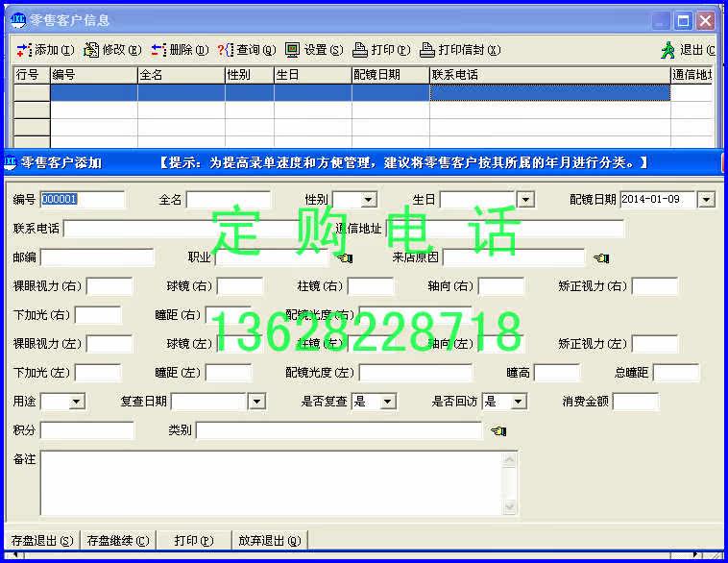
Task: Open the 是否复查 dropdown
Action: pyautogui.click(x=388, y=402)
